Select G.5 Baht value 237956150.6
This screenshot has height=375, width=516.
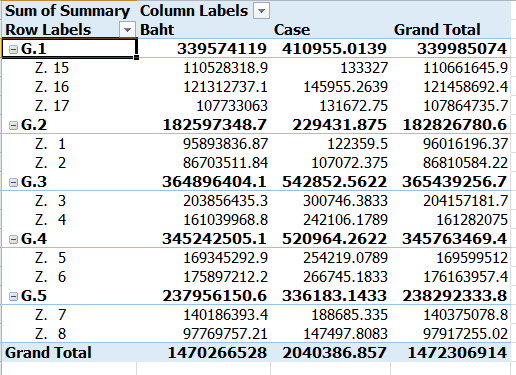pos(215,296)
